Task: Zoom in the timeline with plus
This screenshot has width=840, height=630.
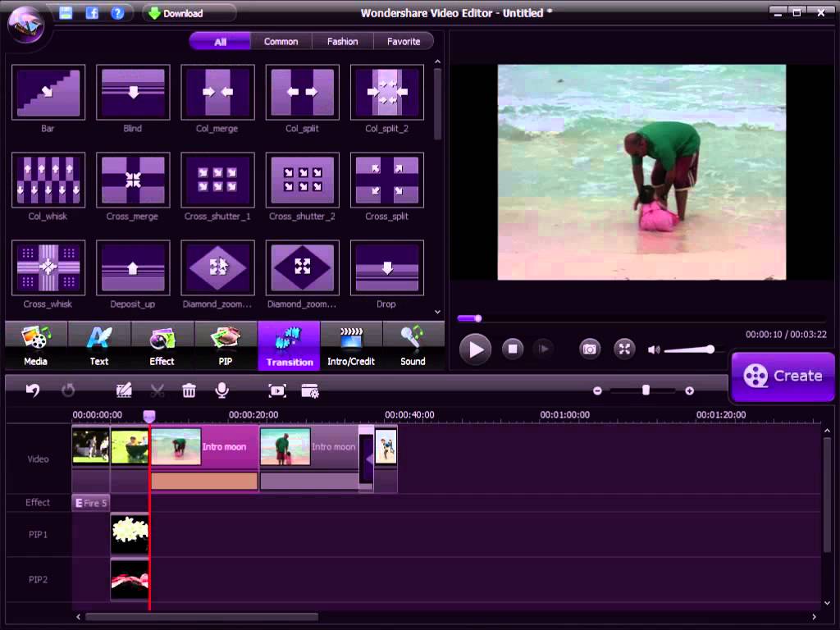Action: pos(689,391)
